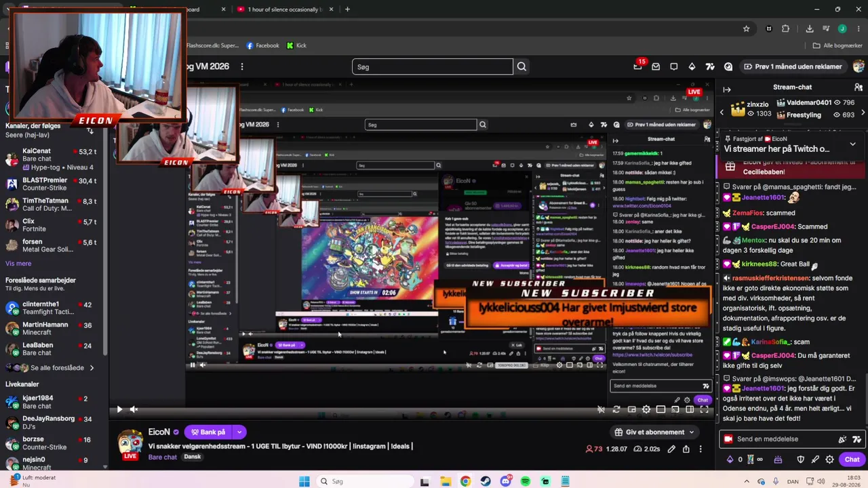The height and width of the screenshot is (488, 868).
Task: Open the emote party icon in chat input
Action: pyautogui.click(x=843, y=439)
